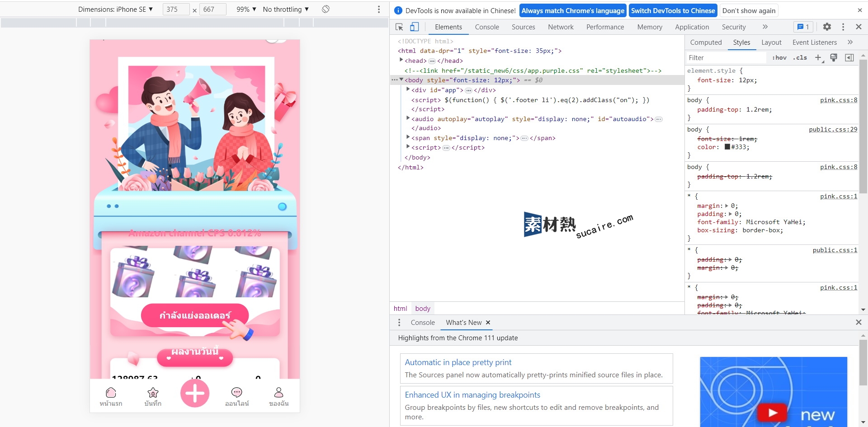
Task: Open the Application tab
Action: [692, 27]
